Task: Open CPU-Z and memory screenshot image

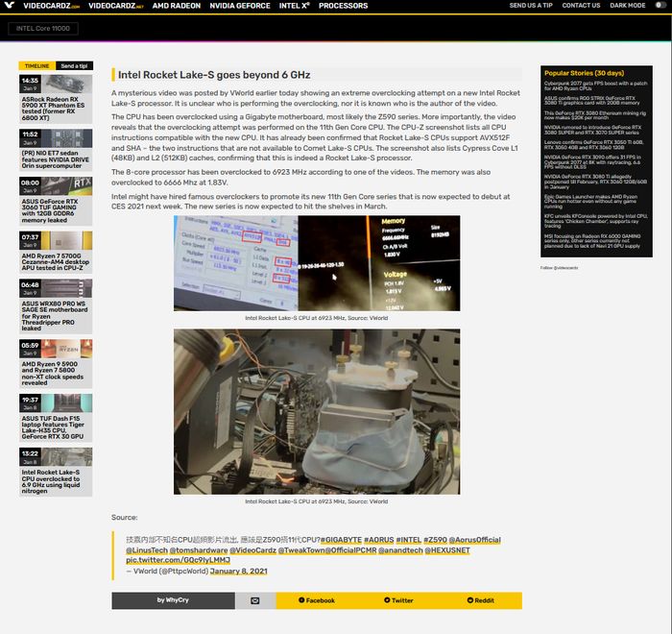Action: (x=317, y=263)
